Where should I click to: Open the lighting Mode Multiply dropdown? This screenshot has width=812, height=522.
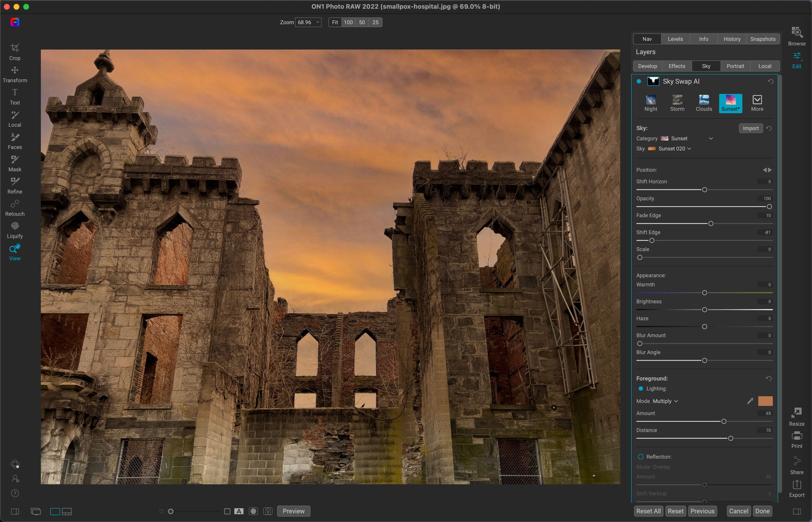coord(665,401)
